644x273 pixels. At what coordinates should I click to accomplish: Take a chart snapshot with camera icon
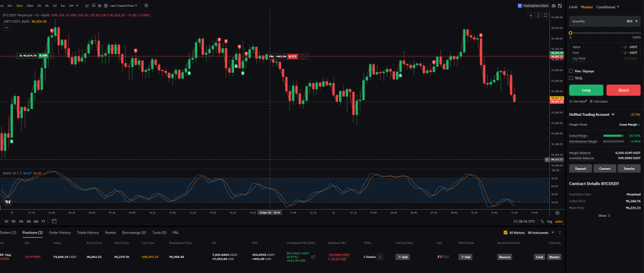coord(553,6)
